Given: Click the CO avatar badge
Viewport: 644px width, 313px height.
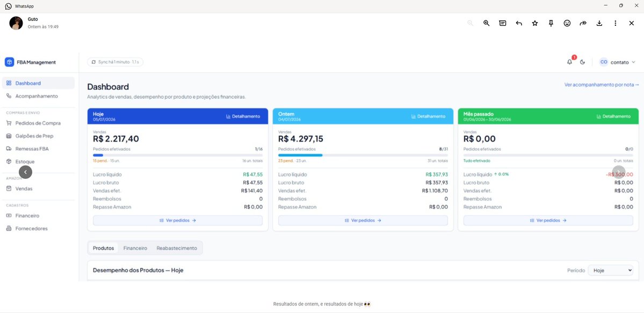Looking at the screenshot, I should click(603, 62).
